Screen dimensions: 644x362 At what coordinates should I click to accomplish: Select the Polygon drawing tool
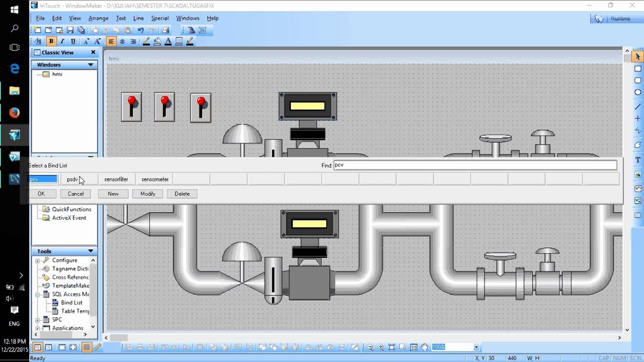pyautogui.click(x=638, y=145)
